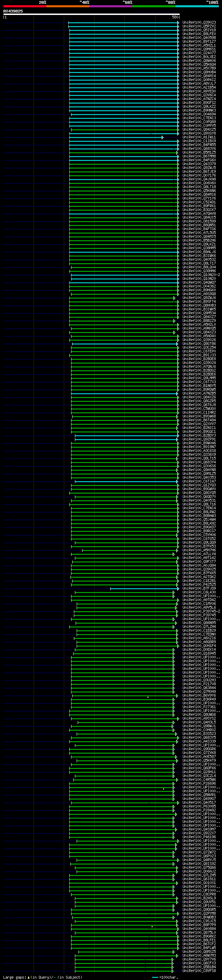Open hit UniRef100_Q5PZV2

click(199, 26)
